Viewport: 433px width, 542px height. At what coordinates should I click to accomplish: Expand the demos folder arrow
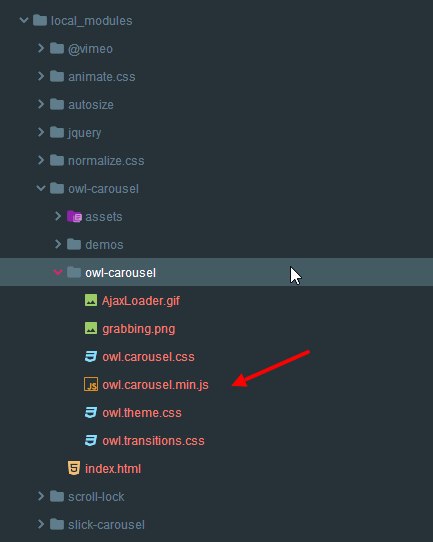tap(58, 244)
